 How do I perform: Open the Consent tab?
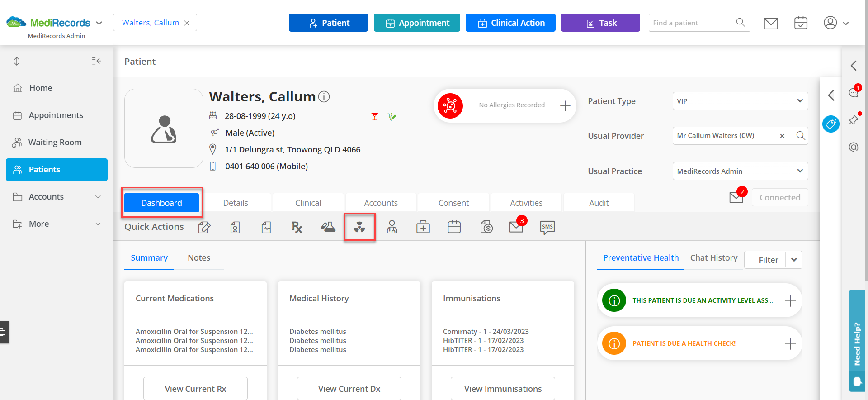(x=453, y=203)
